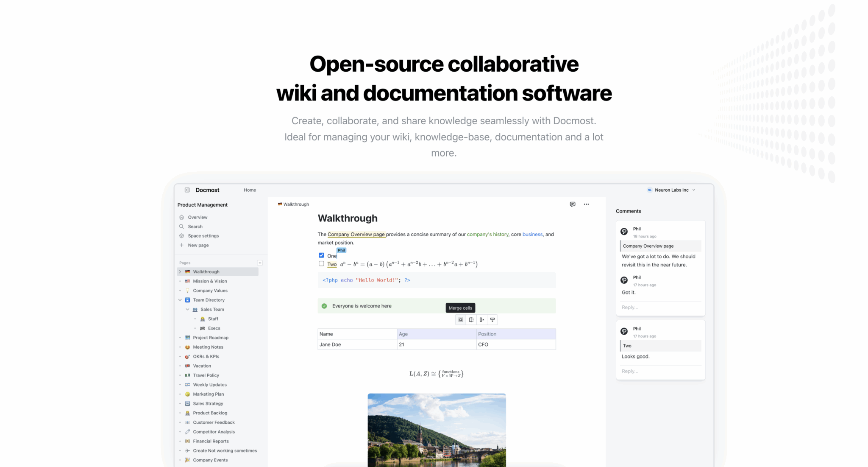Follow the 'Company Overview page' link
The height and width of the screenshot is (467, 868).
click(356, 234)
